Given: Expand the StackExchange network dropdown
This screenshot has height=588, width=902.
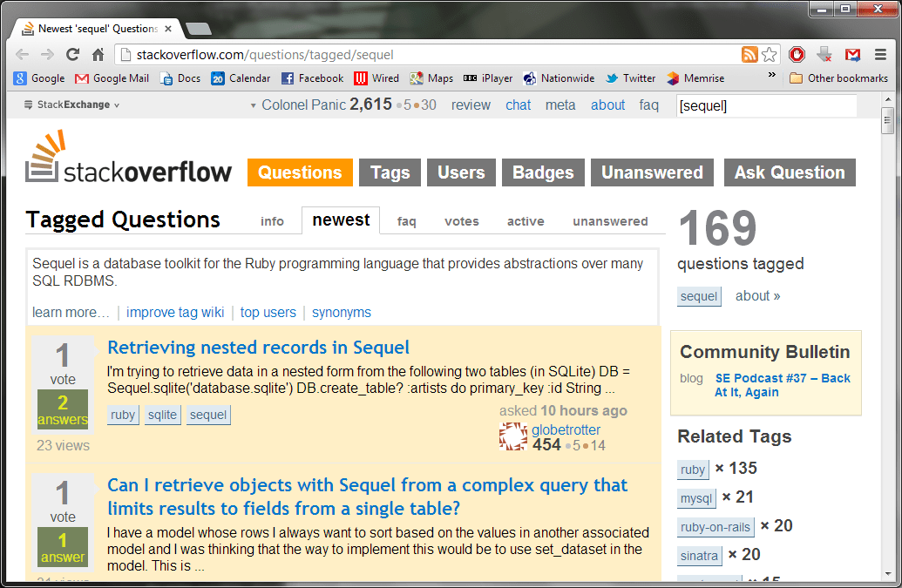Looking at the screenshot, I should (71, 105).
